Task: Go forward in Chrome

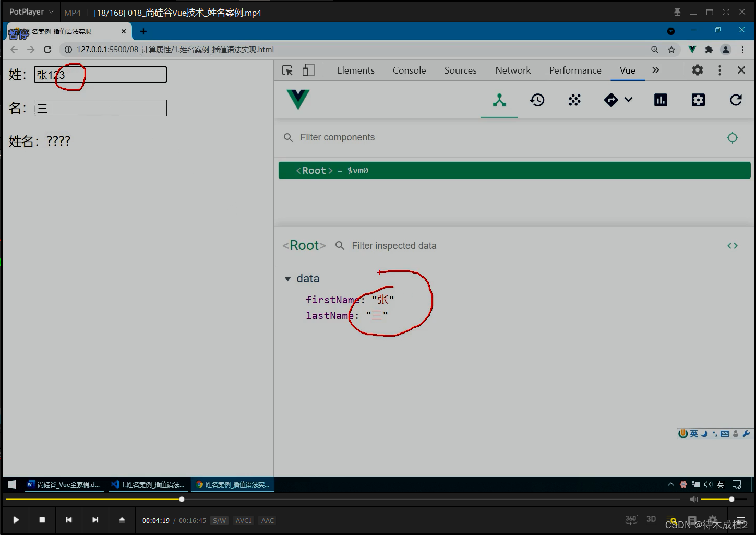Action: click(31, 50)
